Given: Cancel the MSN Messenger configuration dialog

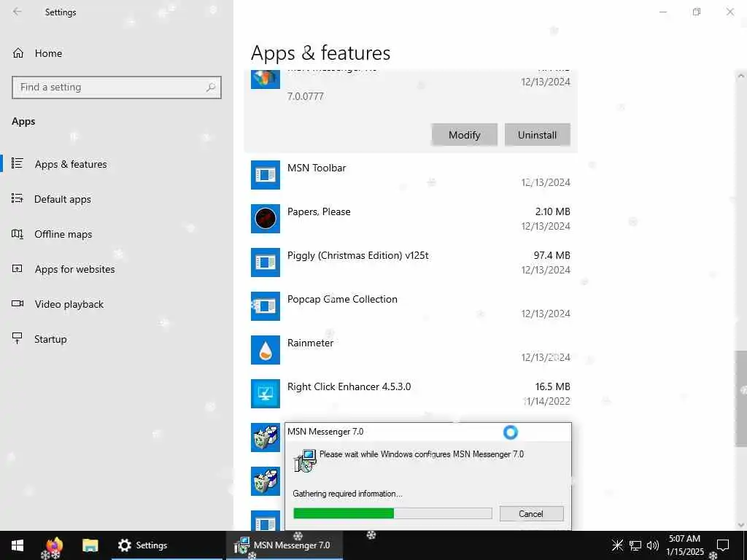Looking at the screenshot, I should point(531,514).
